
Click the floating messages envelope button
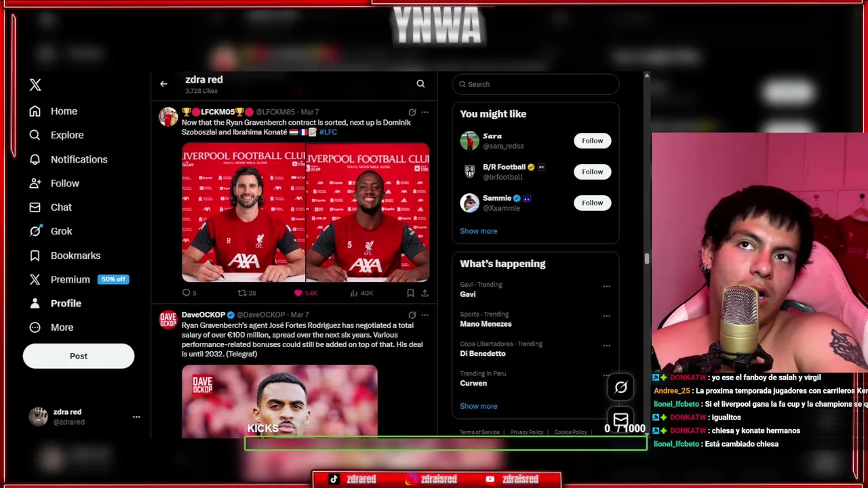click(x=620, y=420)
